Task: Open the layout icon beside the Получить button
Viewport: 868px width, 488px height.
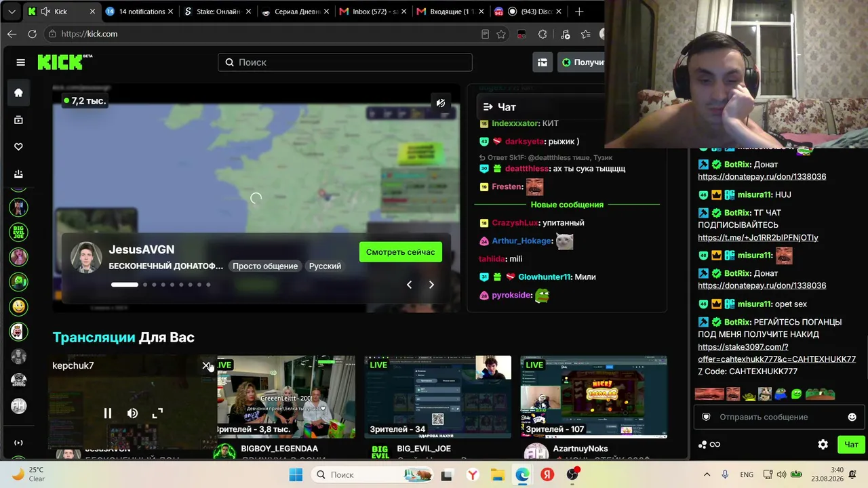Action: [x=542, y=62]
